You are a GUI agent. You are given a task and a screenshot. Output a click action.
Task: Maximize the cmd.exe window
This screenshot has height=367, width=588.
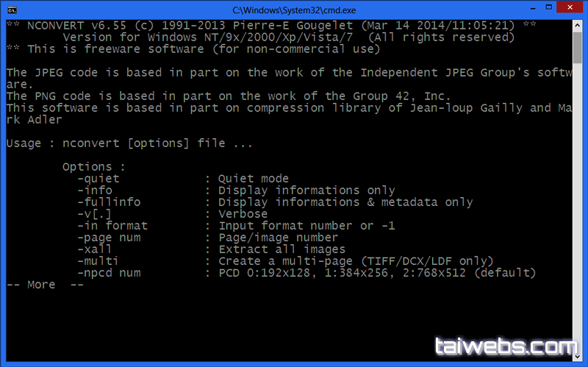point(548,7)
